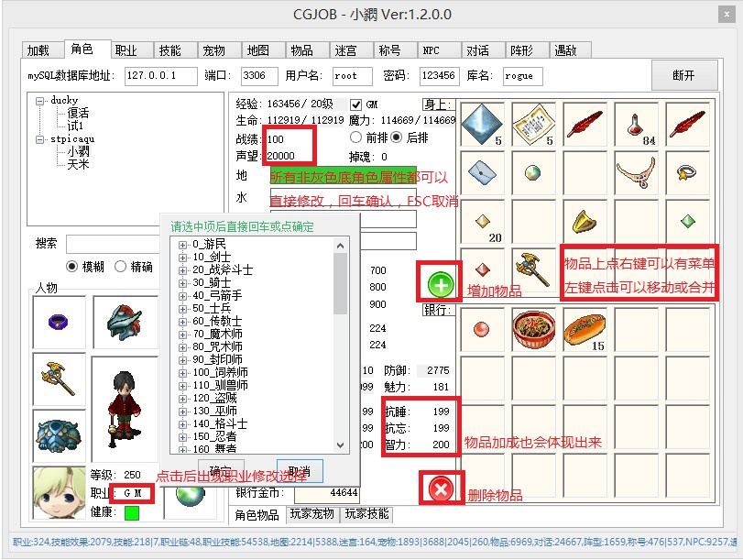Click the green health color box
This screenshot has height=560, width=743.
[x=132, y=511]
